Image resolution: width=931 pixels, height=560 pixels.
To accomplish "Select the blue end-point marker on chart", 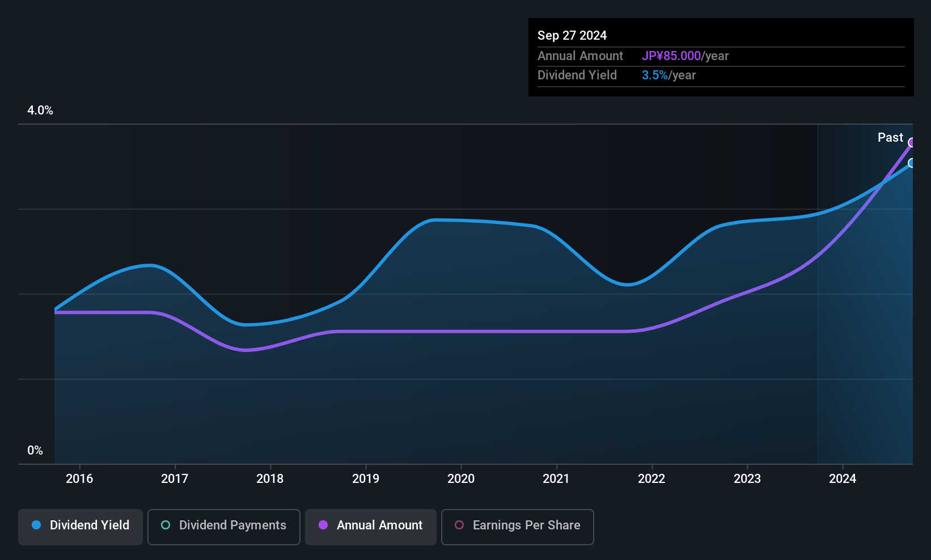I will [x=912, y=163].
